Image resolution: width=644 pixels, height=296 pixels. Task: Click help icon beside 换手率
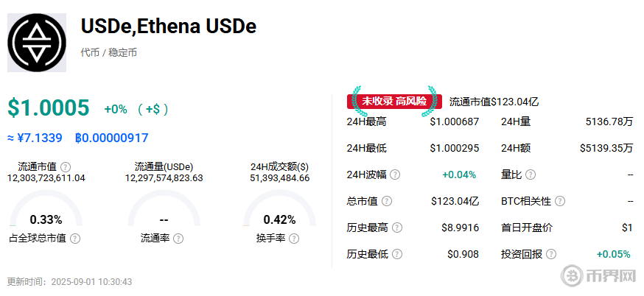click(x=294, y=239)
